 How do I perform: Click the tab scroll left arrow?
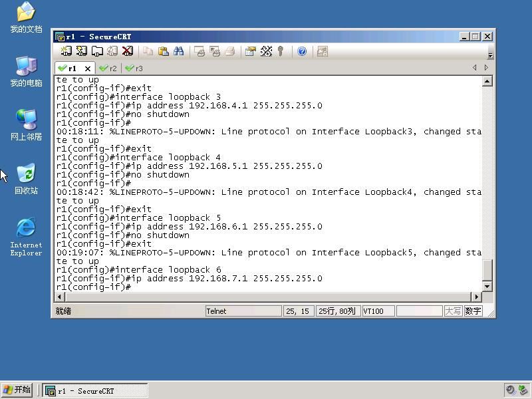(x=474, y=68)
